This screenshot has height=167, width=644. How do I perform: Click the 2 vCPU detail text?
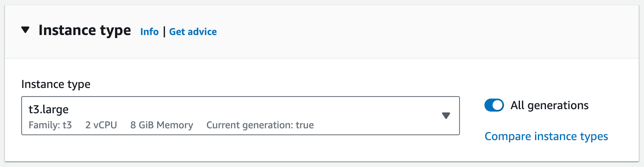tap(101, 125)
